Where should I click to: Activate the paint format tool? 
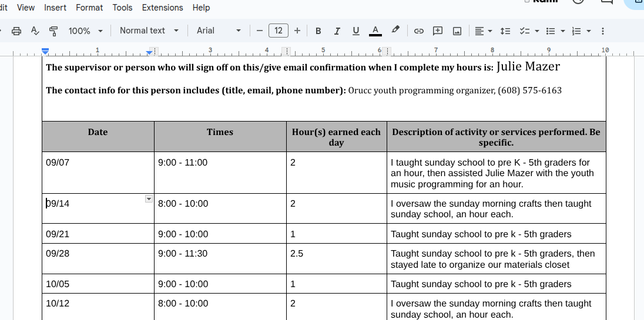pos(53,31)
